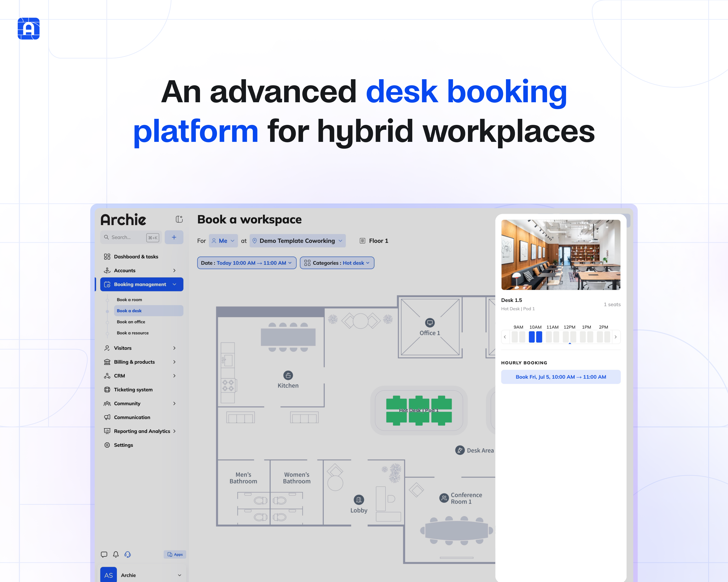This screenshot has height=582, width=728.
Task: Open the chat bubble icon at sidebar bottom
Action: point(104,554)
